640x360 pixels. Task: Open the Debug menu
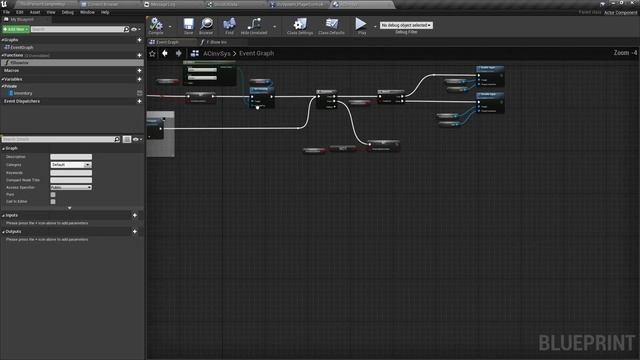pyautogui.click(x=68, y=12)
